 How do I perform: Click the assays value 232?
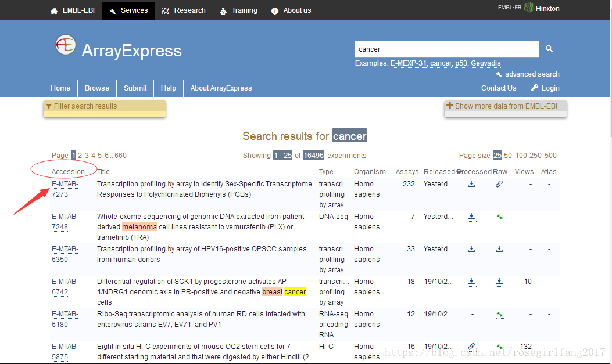tap(409, 184)
